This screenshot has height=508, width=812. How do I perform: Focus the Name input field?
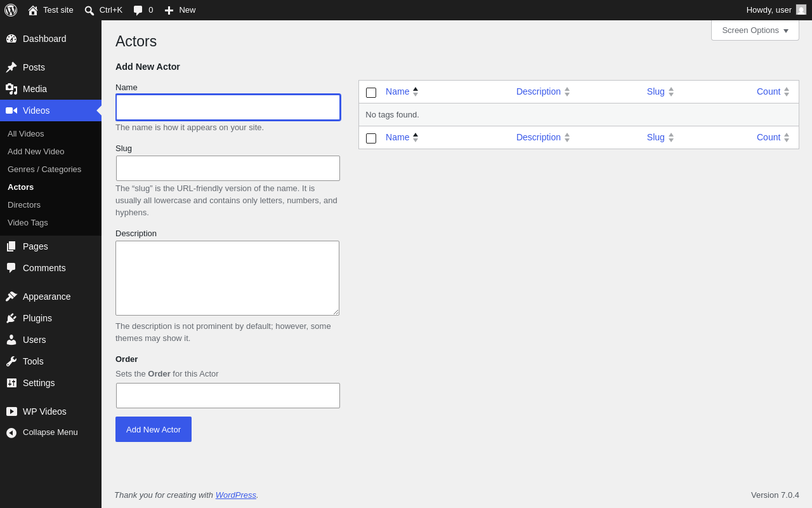coord(228,107)
